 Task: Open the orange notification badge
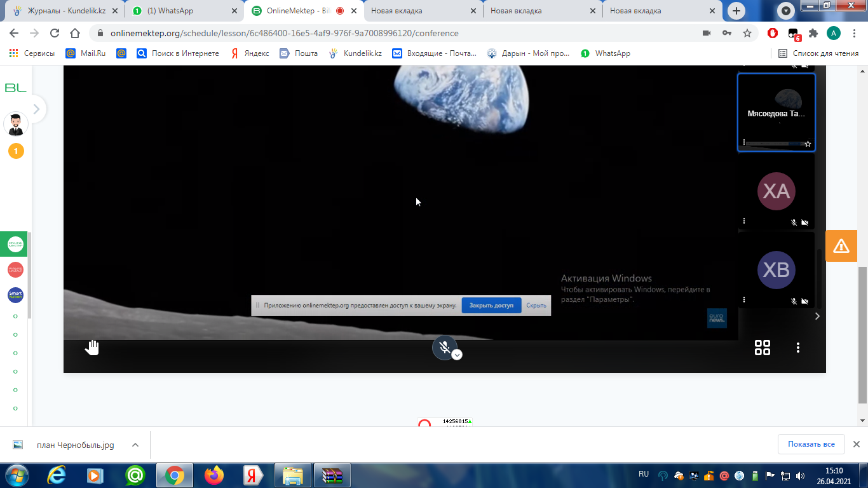click(16, 151)
